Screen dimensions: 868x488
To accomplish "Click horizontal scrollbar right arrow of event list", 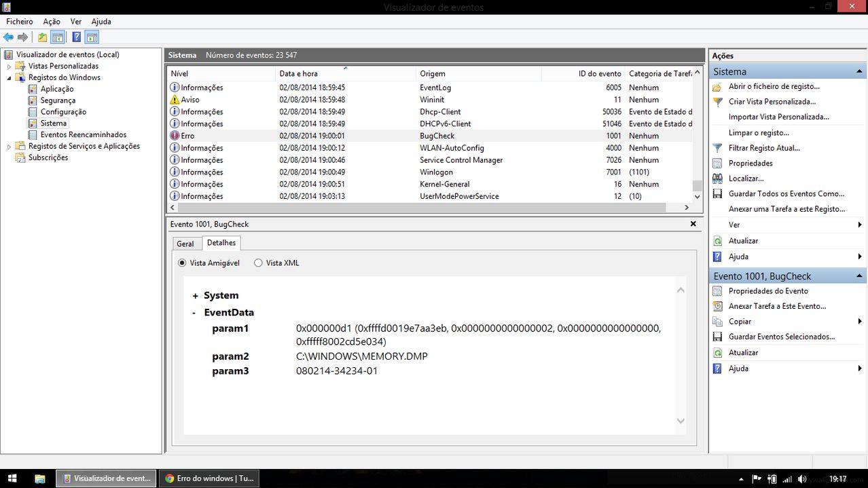I will (x=687, y=208).
